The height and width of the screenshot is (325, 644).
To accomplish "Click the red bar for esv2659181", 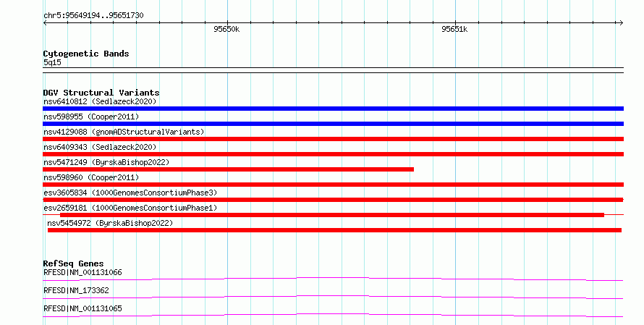I will [332, 215].
